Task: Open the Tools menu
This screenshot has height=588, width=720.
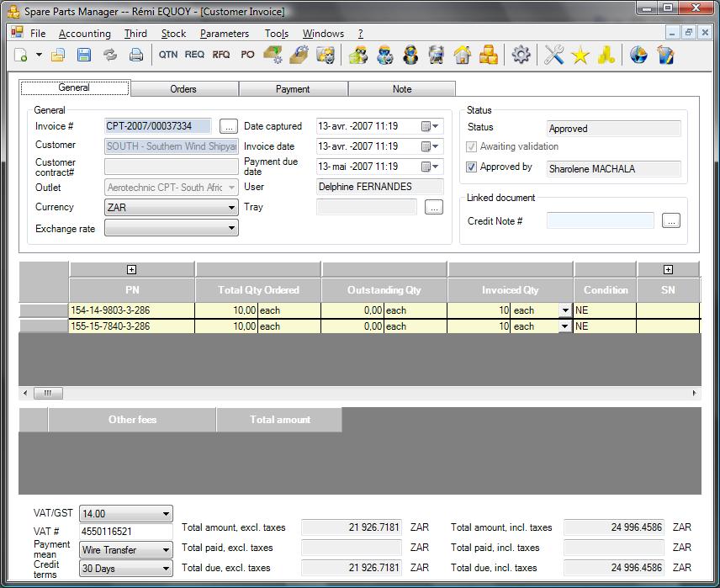Action: tap(277, 34)
